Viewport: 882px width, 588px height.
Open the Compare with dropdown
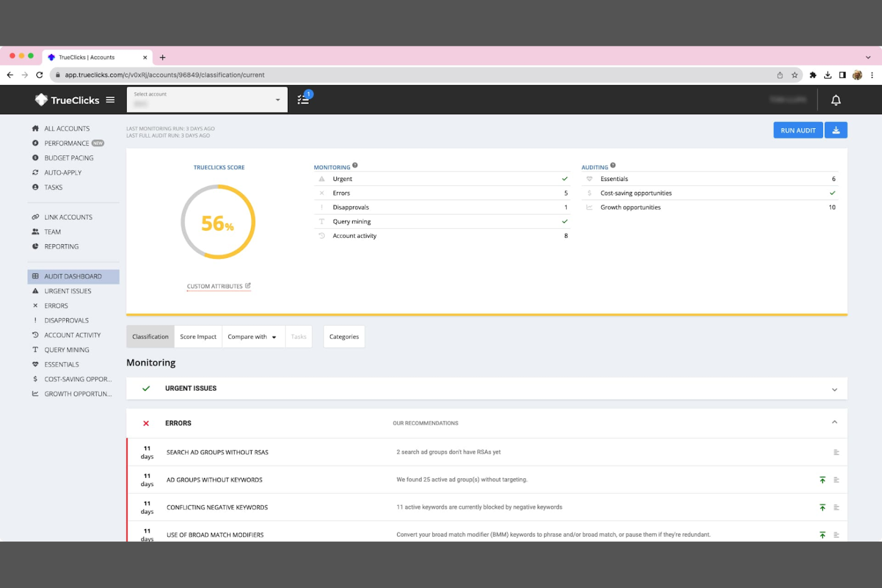[253, 337]
